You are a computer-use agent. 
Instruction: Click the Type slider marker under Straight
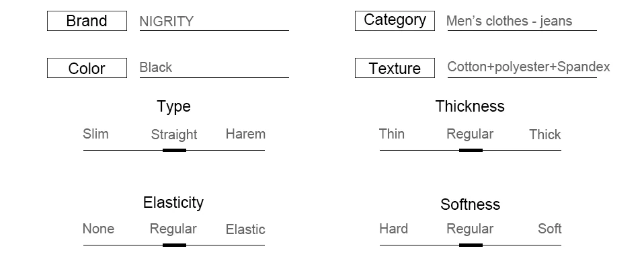(175, 151)
